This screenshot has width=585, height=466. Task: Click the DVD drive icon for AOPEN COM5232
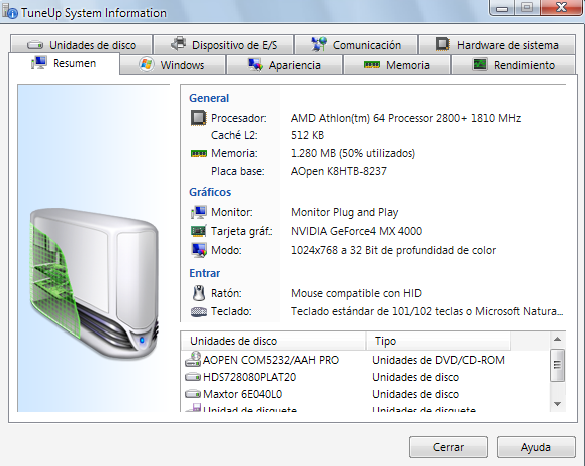(193, 359)
